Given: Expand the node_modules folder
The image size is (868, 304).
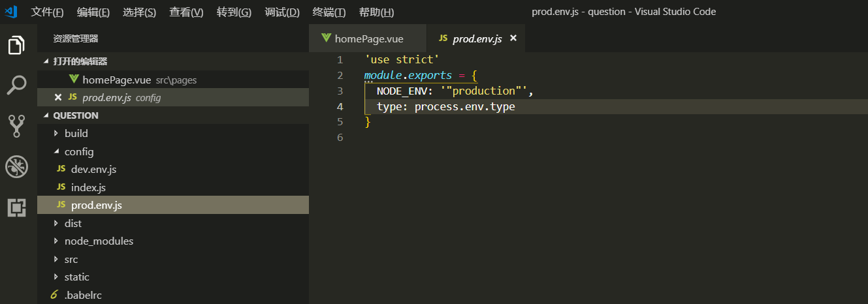Looking at the screenshot, I should click(98, 241).
